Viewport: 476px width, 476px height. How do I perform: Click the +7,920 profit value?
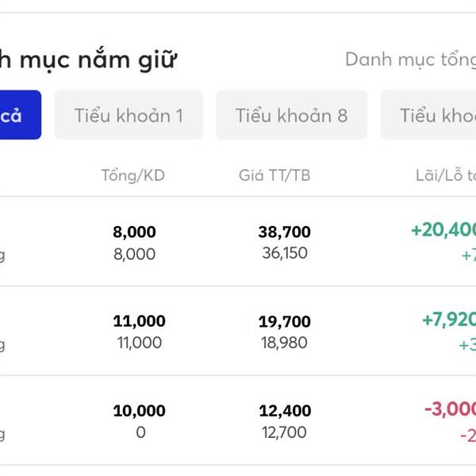pyautogui.click(x=449, y=320)
